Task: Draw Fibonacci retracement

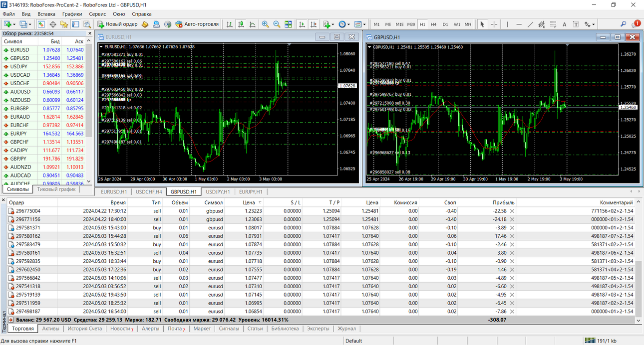Action: coord(553,24)
